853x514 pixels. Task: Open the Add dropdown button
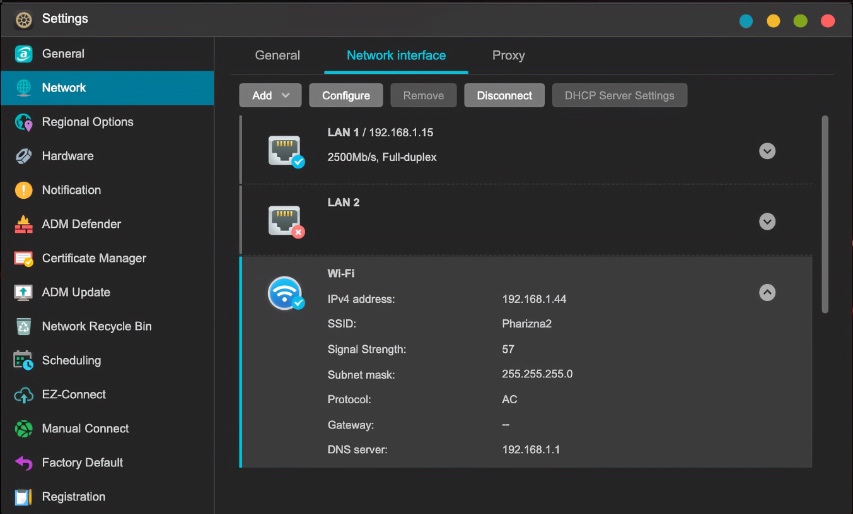click(270, 95)
